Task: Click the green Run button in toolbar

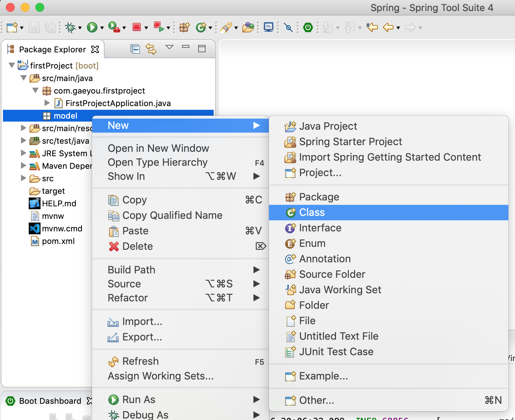Action: click(x=92, y=27)
